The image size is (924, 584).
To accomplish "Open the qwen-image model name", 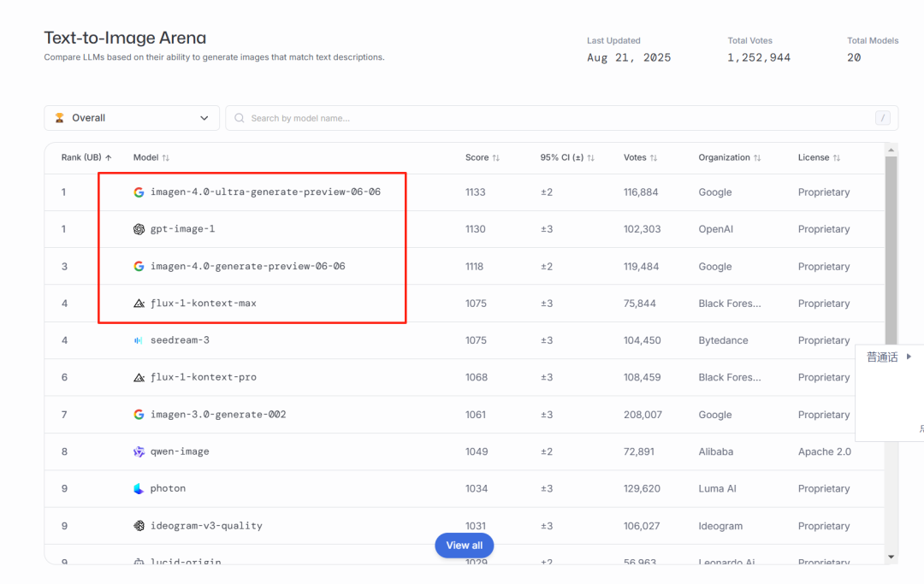I will coord(180,451).
